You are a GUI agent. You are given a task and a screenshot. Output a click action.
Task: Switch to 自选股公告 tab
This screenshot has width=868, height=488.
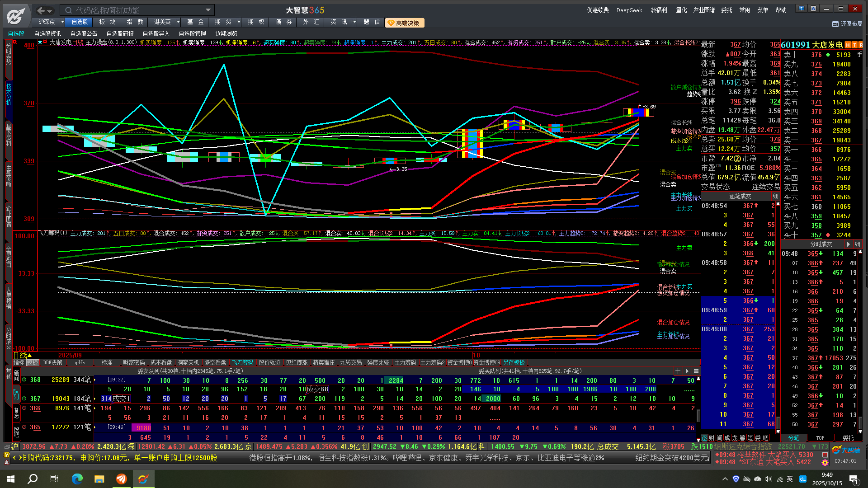pos(84,33)
